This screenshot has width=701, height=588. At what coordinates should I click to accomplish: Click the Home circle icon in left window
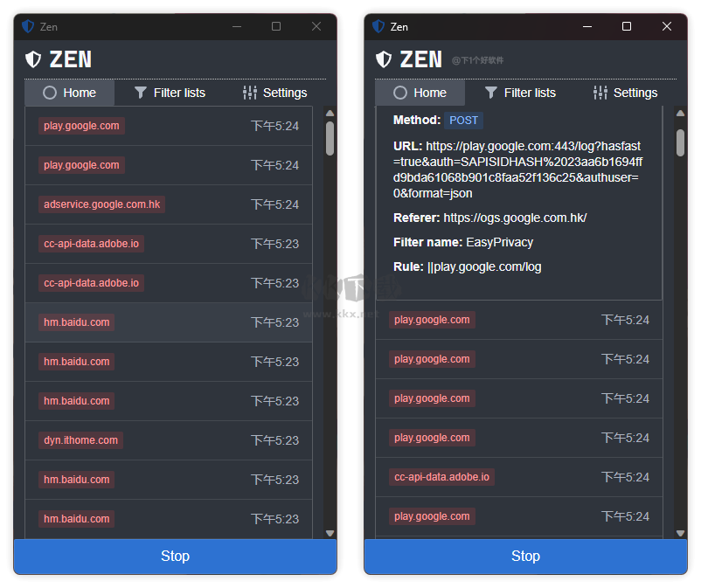click(x=50, y=93)
